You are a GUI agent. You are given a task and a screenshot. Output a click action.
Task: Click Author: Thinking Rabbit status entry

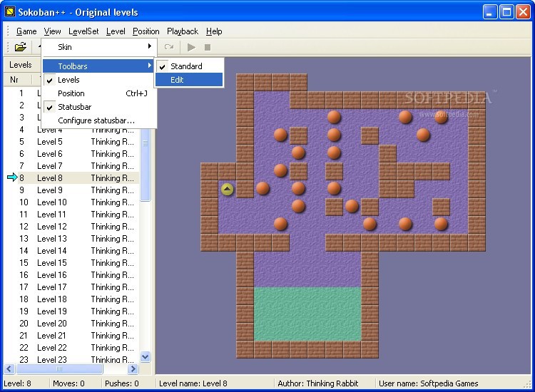tap(318, 383)
